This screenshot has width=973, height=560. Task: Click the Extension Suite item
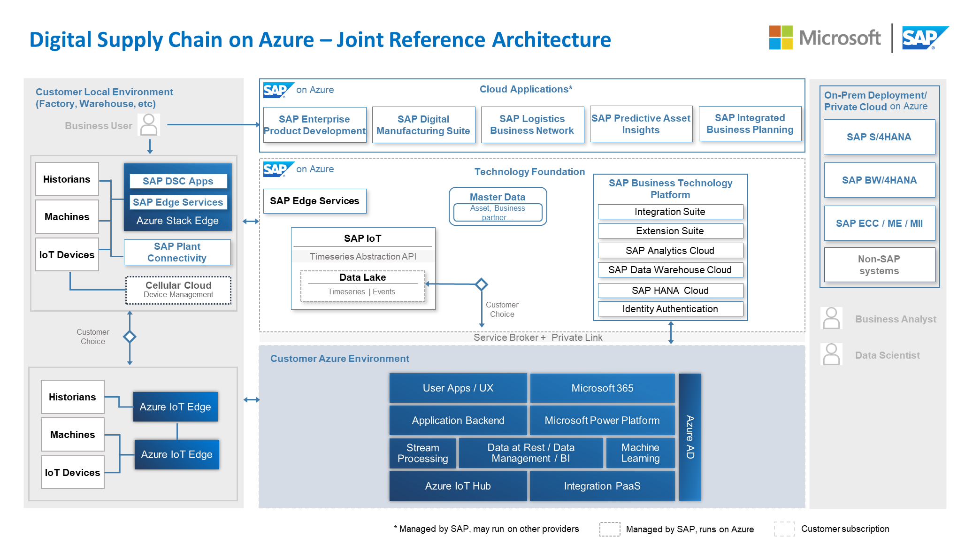pos(670,231)
